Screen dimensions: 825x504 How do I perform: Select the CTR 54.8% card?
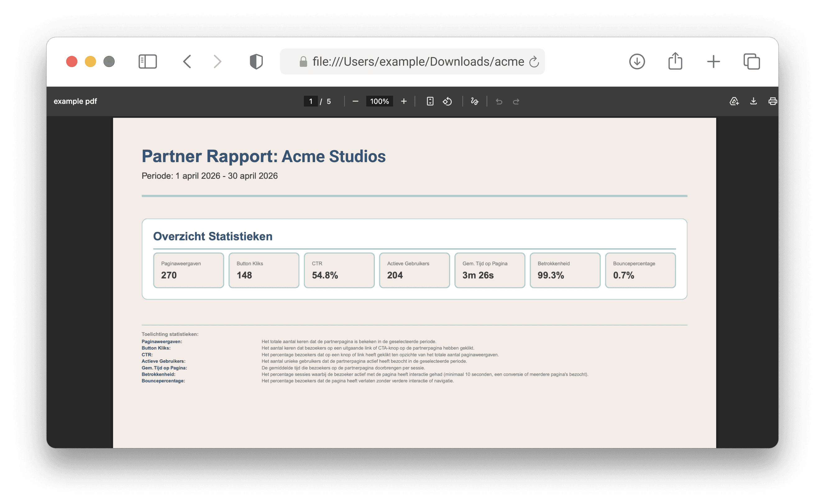[339, 270]
